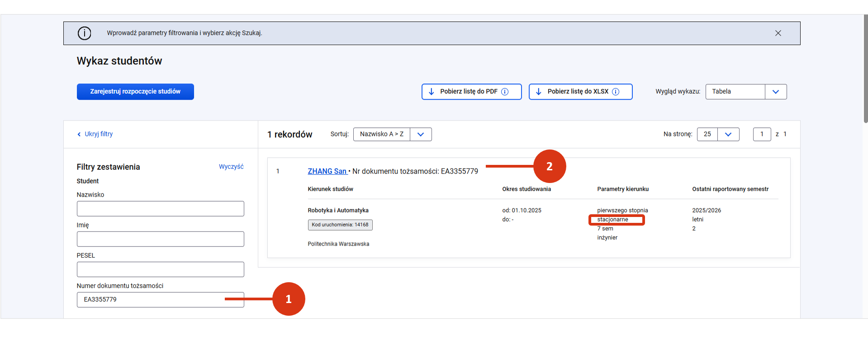Click the Imię filter input field
The width and height of the screenshot is (868, 342).
(x=161, y=239)
